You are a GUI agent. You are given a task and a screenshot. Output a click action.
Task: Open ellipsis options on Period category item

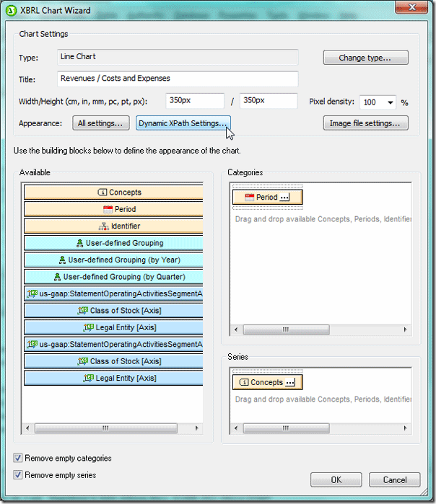click(x=284, y=197)
